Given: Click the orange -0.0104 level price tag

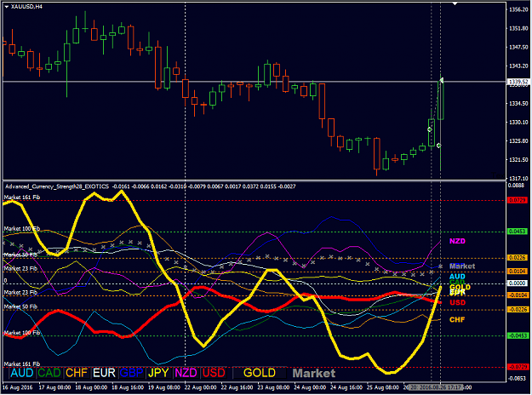Looking at the screenshot, I should pyautogui.click(x=518, y=295).
